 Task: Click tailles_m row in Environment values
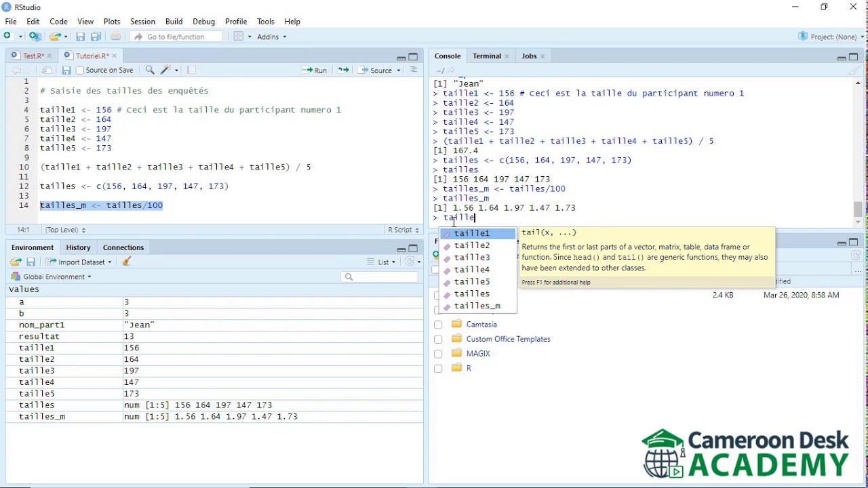click(214, 416)
